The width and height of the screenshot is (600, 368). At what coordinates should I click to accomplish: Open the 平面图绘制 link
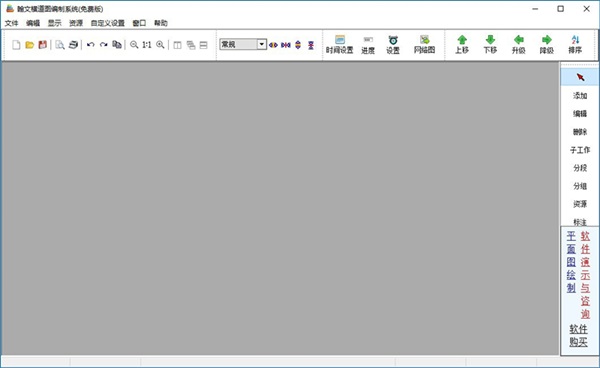pos(571,262)
